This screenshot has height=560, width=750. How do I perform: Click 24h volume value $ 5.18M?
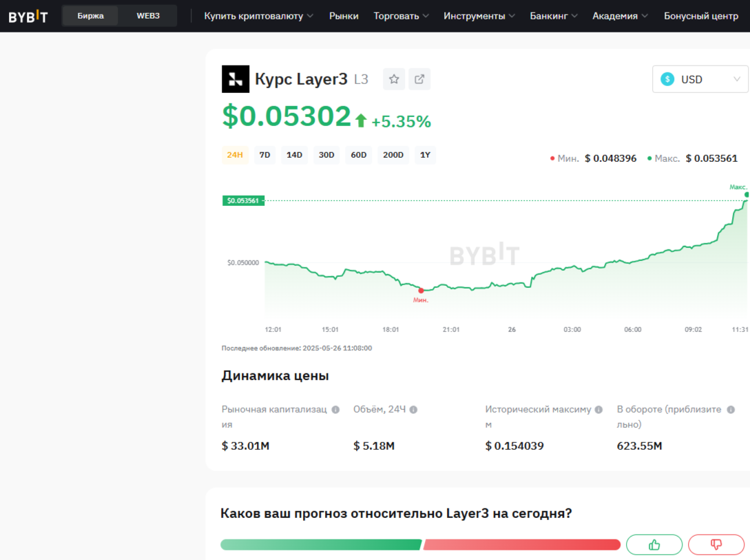[x=374, y=446]
